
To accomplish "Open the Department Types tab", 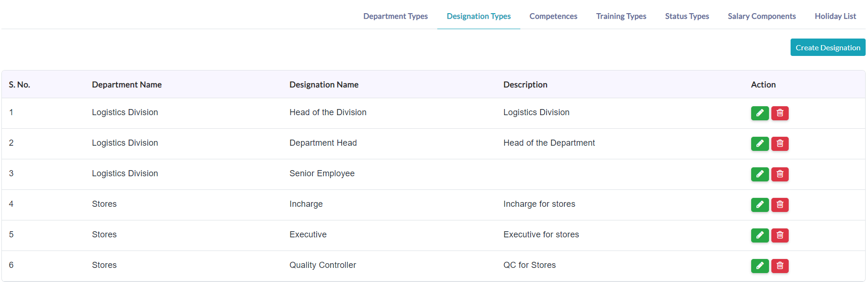I will (x=396, y=16).
